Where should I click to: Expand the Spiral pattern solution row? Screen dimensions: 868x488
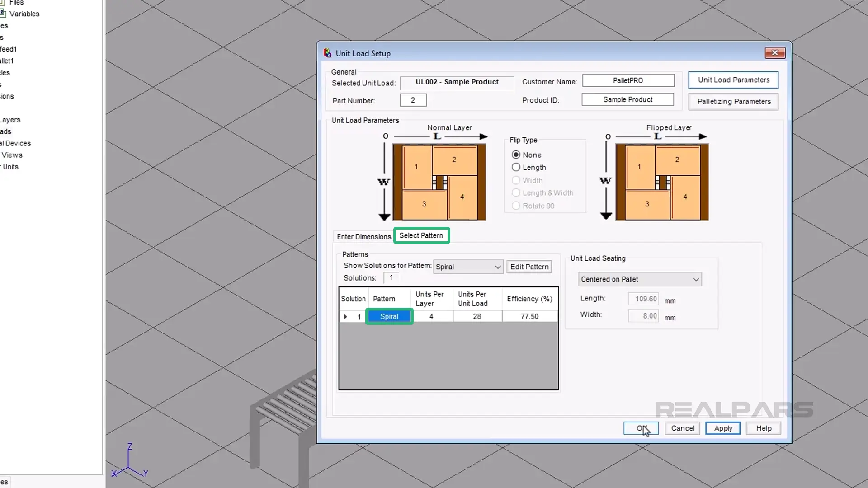coord(344,316)
